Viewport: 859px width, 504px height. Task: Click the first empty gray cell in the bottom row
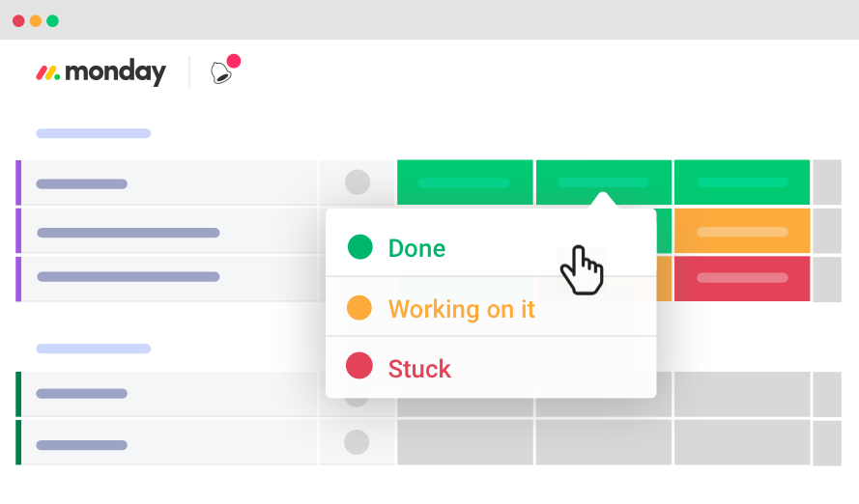[x=465, y=442]
